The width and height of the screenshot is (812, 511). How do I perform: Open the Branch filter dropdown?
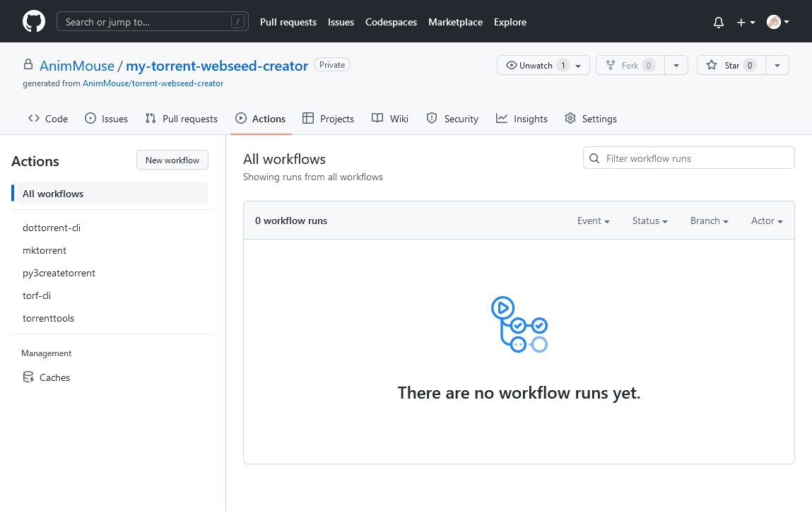(x=710, y=221)
